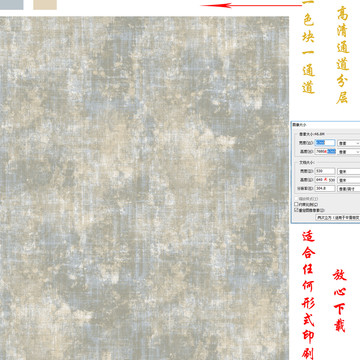Click the document width field showing 530
360x360 pixels.
pos(325,171)
